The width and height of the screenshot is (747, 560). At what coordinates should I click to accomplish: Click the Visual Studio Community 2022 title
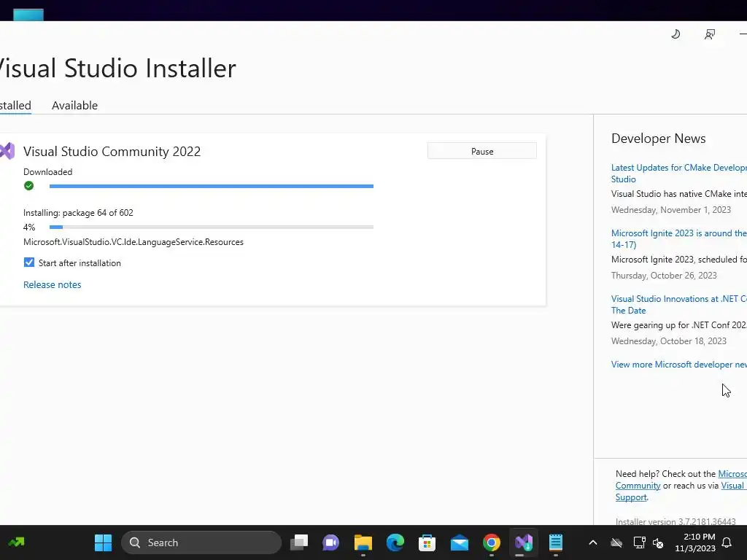112,151
